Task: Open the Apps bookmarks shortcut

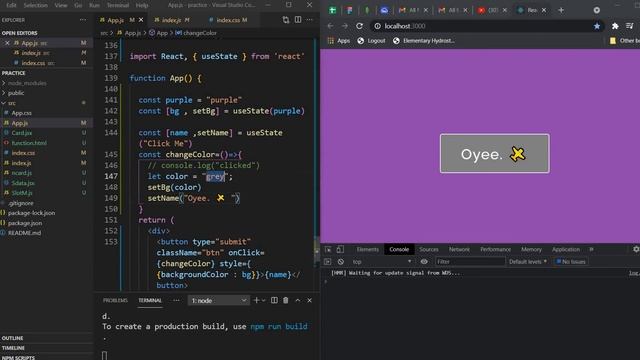Action: 339,41
